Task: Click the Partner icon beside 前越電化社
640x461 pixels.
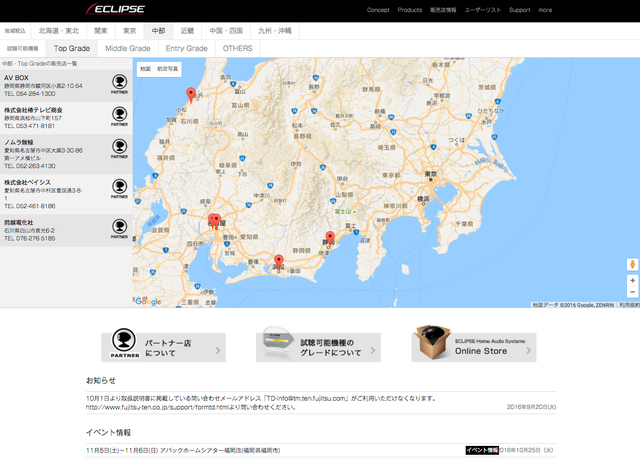Action: (x=120, y=229)
